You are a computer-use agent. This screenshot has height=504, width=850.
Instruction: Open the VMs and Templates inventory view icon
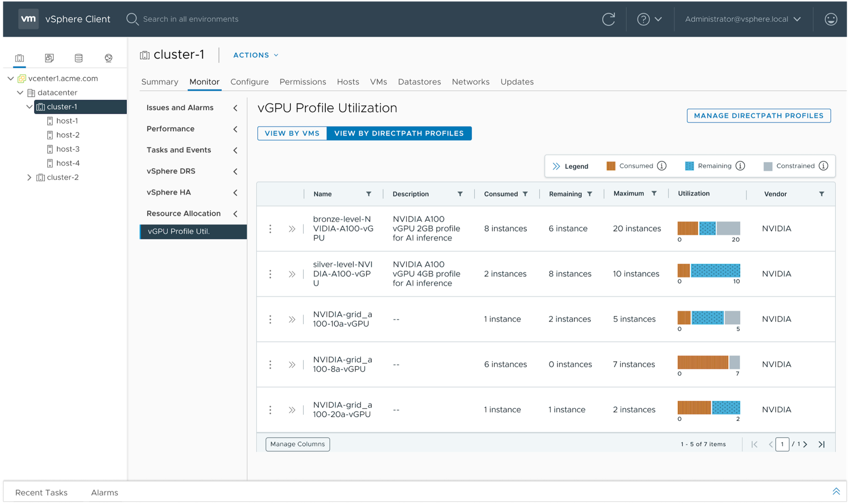pos(49,58)
